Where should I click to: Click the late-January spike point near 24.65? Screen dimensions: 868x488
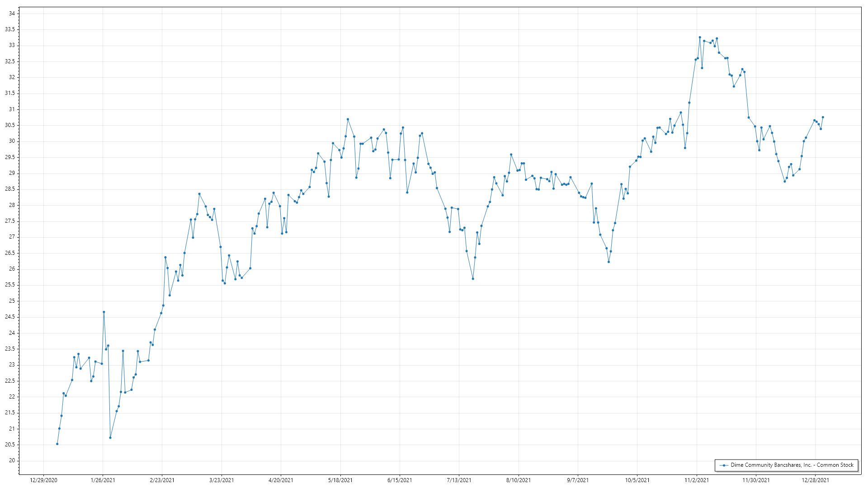[x=104, y=312]
